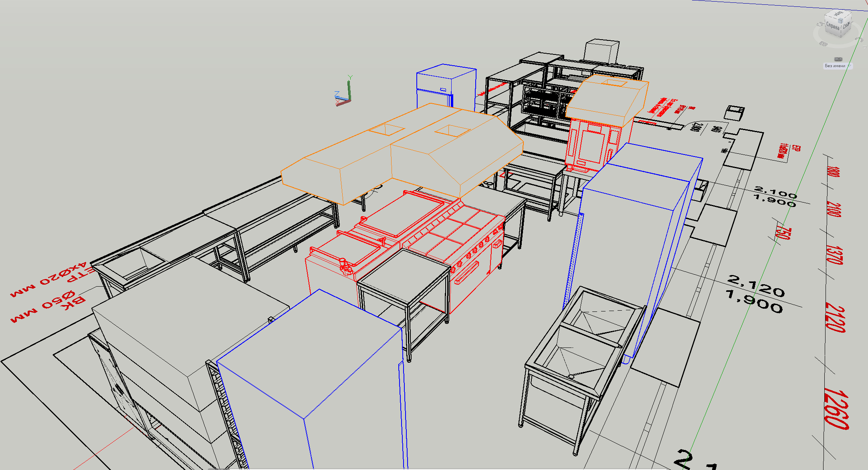Click the ViewCube 'Сзади' face
Image resolution: width=868 pixels, height=470 pixels.
pyautogui.click(x=846, y=26)
